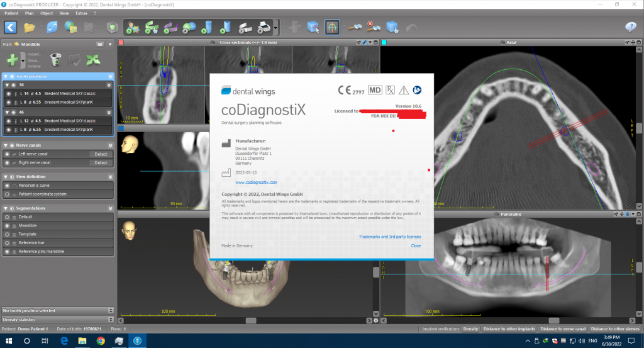This screenshot has width=644, height=348.
Task: Click the trash bin delete icon
Action: point(55,60)
